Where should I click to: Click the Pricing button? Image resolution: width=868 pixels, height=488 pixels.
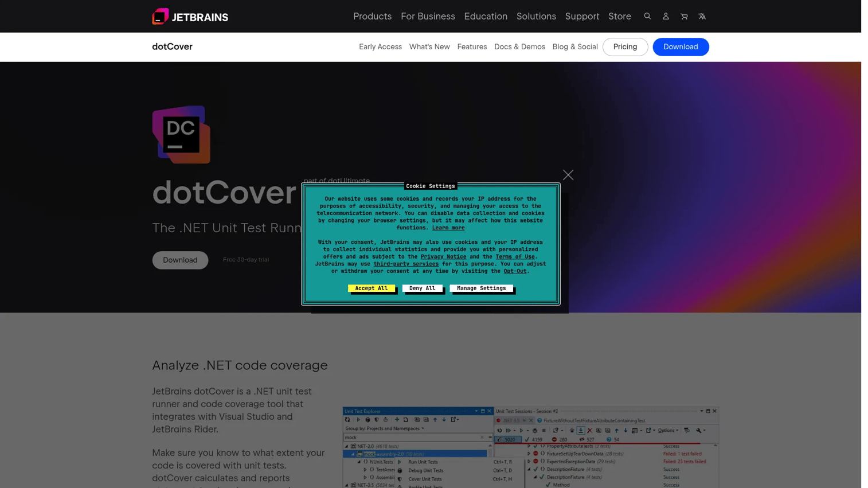pos(625,47)
